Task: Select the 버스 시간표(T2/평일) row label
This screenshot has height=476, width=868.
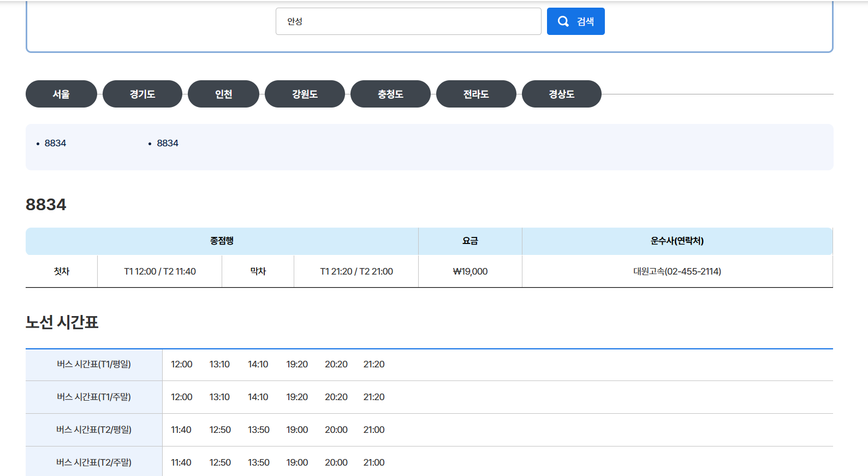Action: tap(94, 430)
